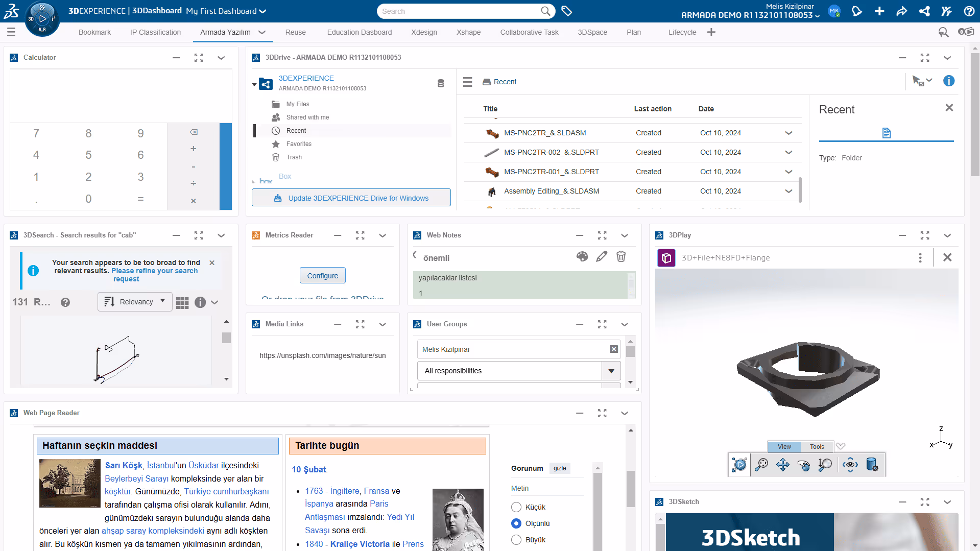Click the top search input field
The image size is (980, 551).
pyautogui.click(x=460, y=11)
